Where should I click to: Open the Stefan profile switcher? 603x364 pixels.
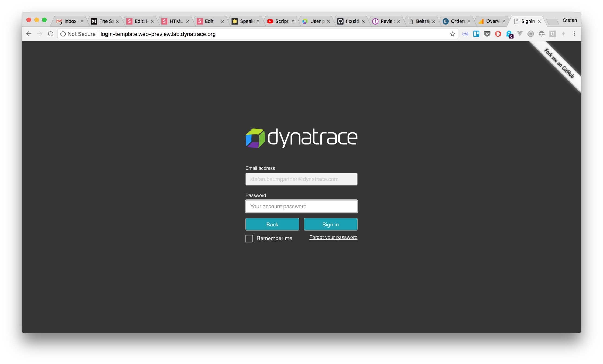coord(570,20)
